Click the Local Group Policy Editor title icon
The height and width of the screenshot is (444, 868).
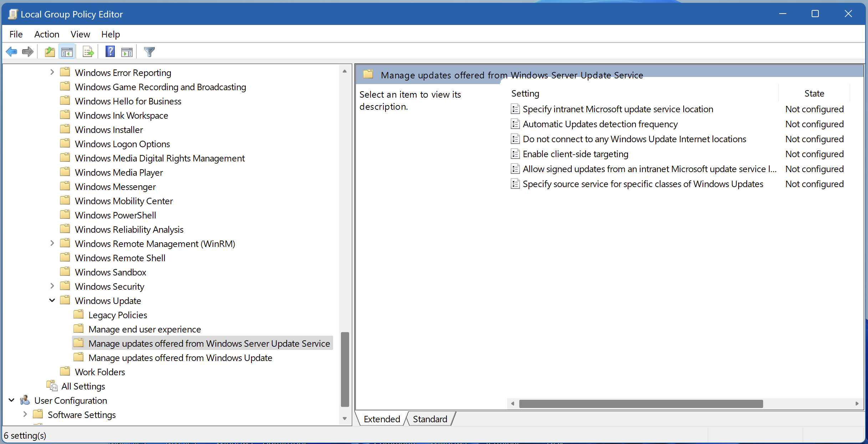click(x=13, y=14)
